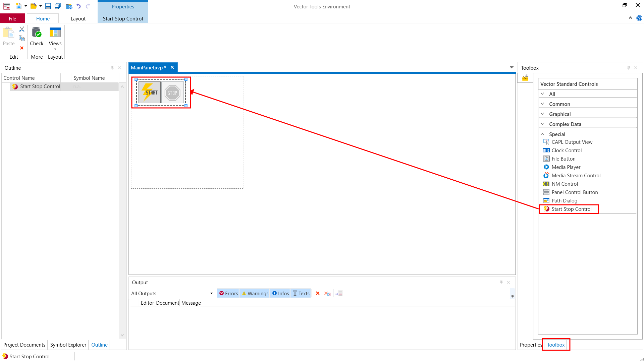Screen dimensions: 644x362
Task: Select Clock Control in the Toolbox
Action: tap(567, 150)
